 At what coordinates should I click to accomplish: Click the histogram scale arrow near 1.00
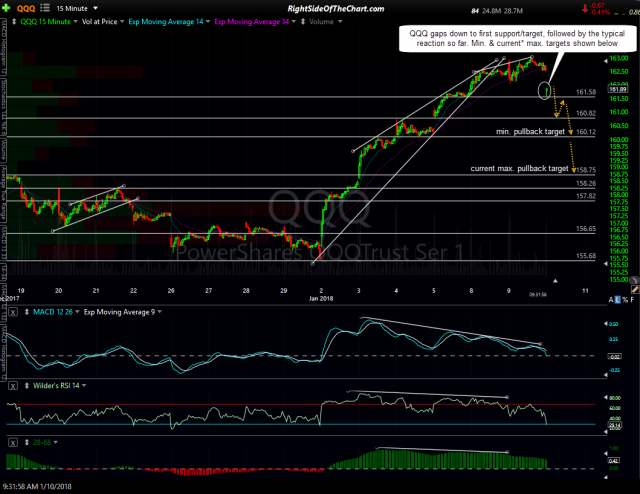[x=605, y=454]
